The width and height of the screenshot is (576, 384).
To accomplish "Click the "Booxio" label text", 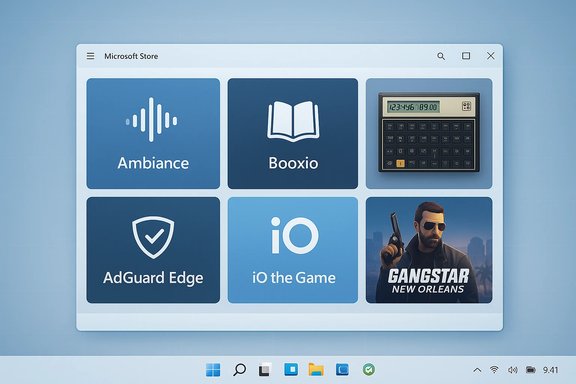I will (293, 163).
